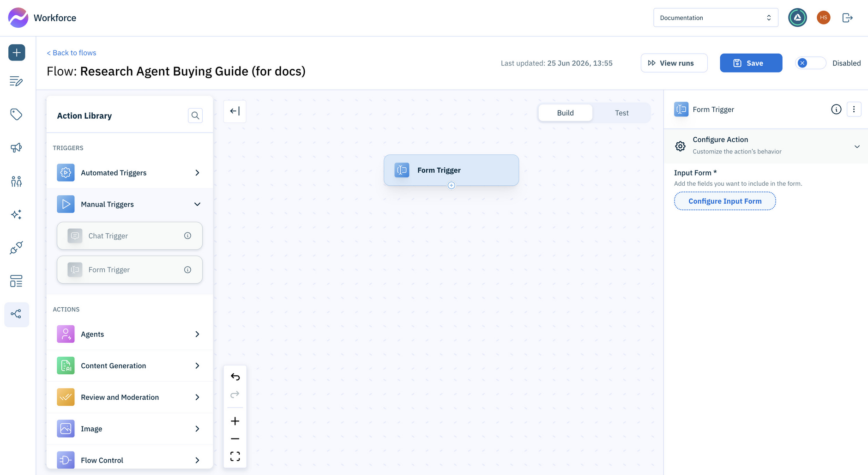Click the View runs button
This screenshot has height=475, width=868.
(x=674, y=63)
